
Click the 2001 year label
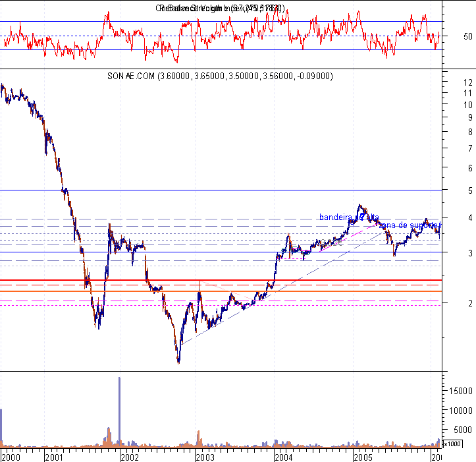(54, 457)
